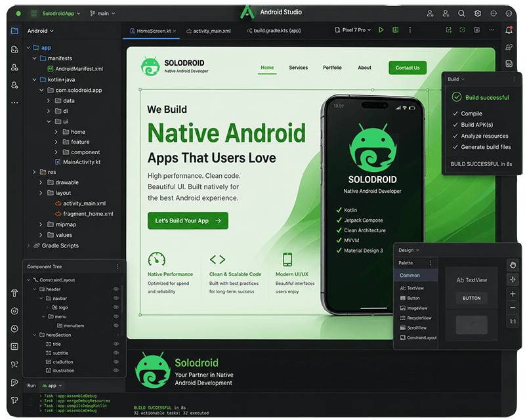Select ConstraintLayout in the palette list
The width and height of the screenshot is (525, 420).
pyautogui.click(x=419, y=337)
